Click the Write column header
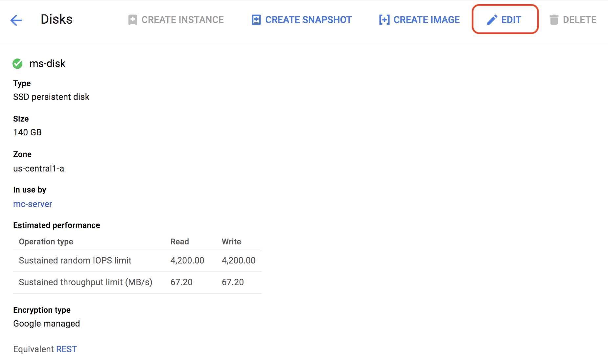Image resolution: width=608 pixels, height=364 pixels. 231,242
